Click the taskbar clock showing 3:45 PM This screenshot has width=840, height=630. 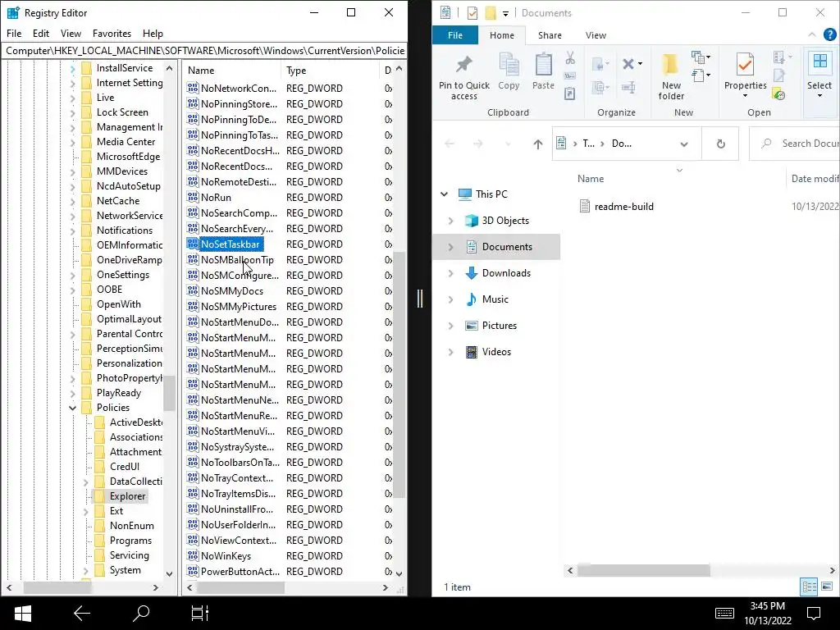[767, 614]
